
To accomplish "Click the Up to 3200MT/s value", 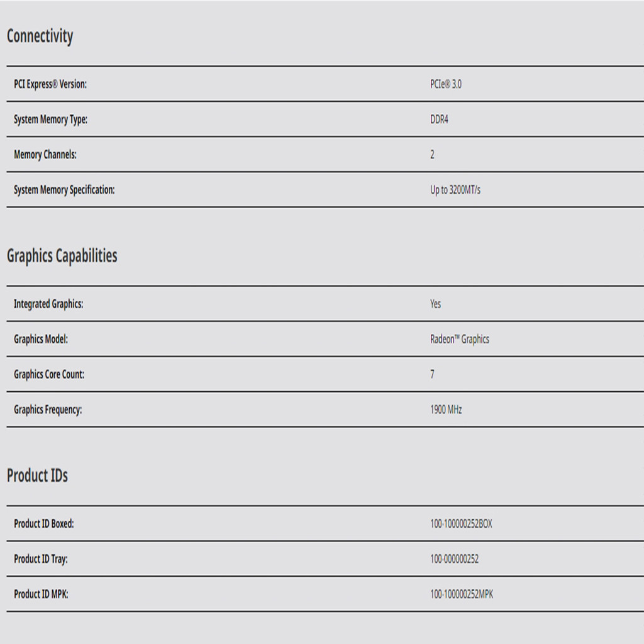I will tap(455, 190).
